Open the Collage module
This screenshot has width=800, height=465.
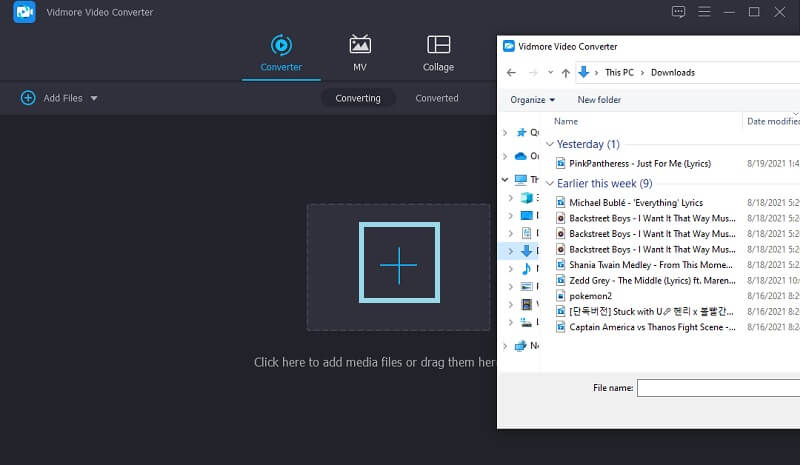pyautogui.click(x=438, y=45)
